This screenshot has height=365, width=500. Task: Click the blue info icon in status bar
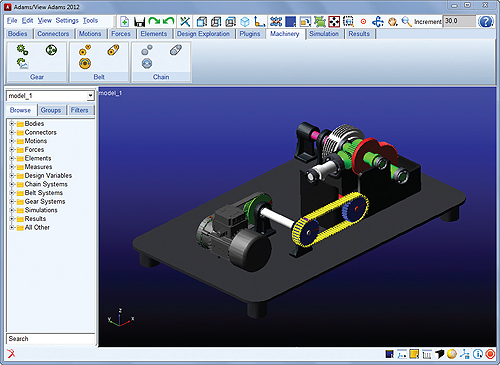(478, 354)
